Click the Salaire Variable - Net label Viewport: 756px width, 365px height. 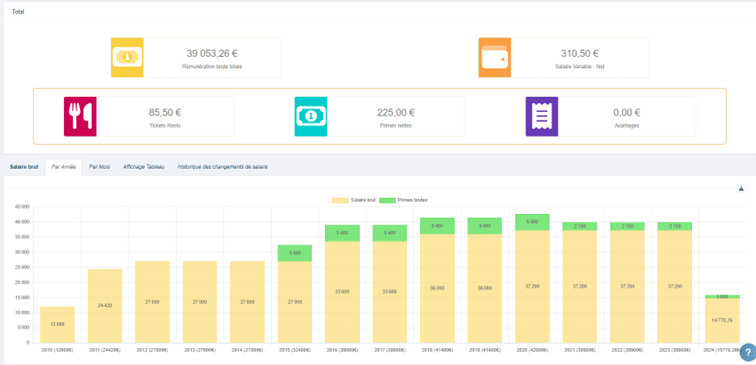pyautogui.click(x=580, y=66)
